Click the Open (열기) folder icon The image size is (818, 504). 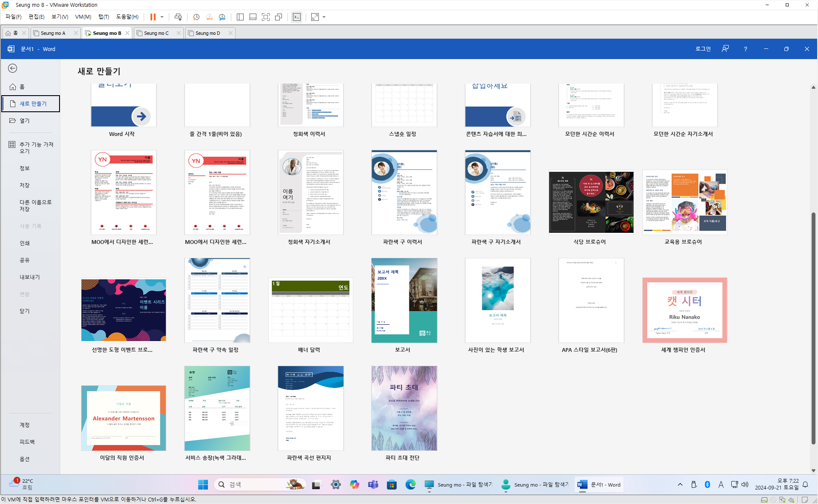point(13,121)
